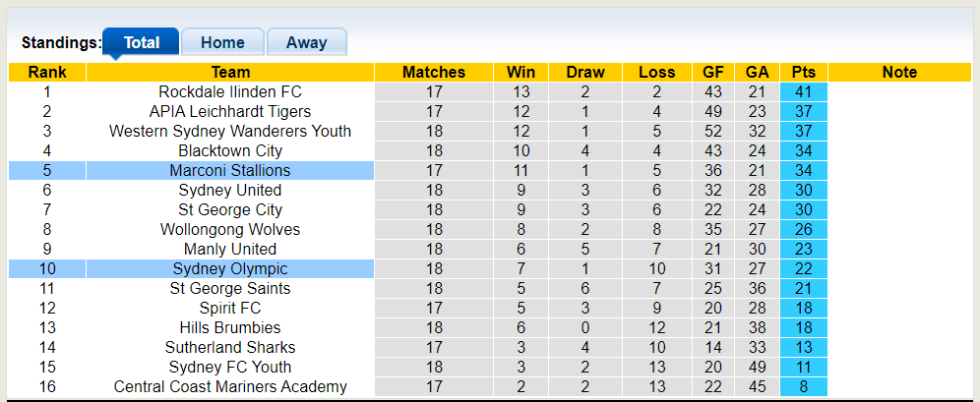The image size is (980, 402).
Task: Switch to the Total standings tab
Action: 141,42
